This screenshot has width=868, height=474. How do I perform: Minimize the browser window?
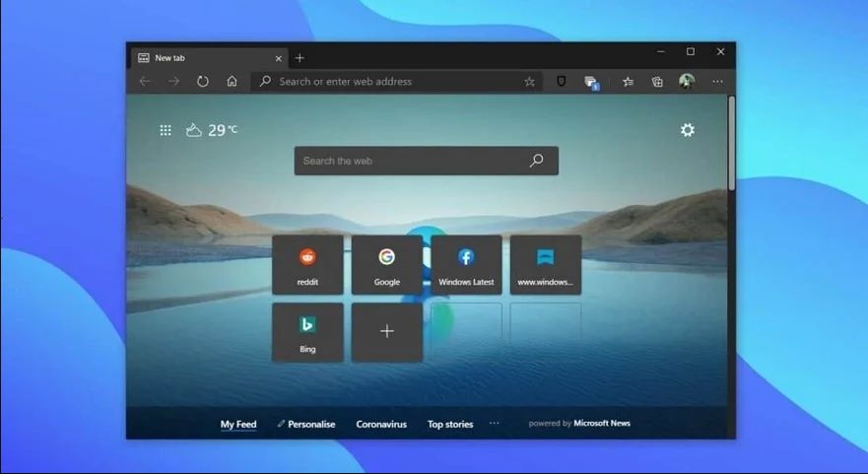(x=660, y=51)
